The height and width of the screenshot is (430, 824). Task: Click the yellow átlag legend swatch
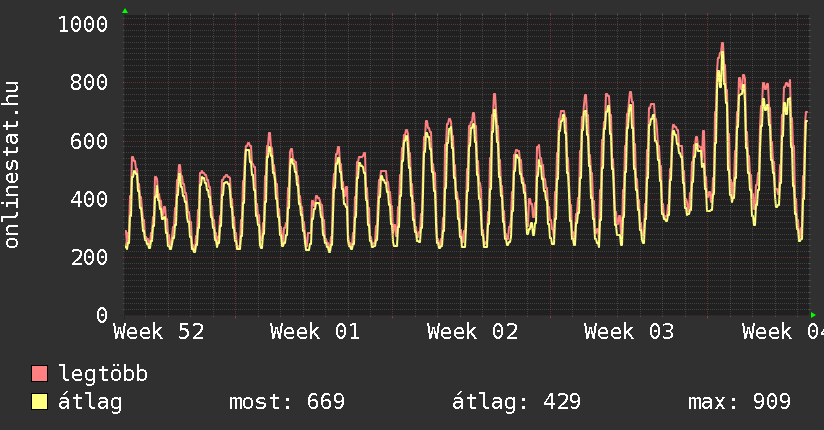tap(40, 402)
